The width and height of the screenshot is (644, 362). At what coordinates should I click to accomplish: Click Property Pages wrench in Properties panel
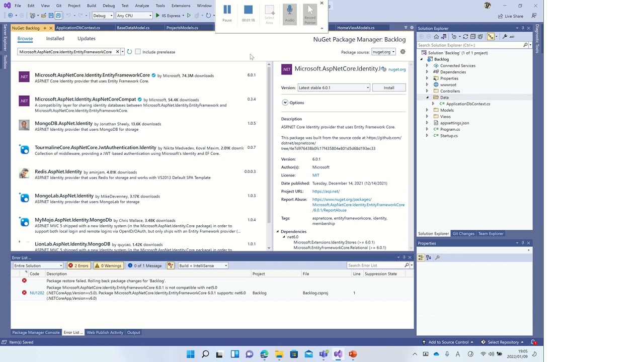pyautogui.click(x=437, y=257)
